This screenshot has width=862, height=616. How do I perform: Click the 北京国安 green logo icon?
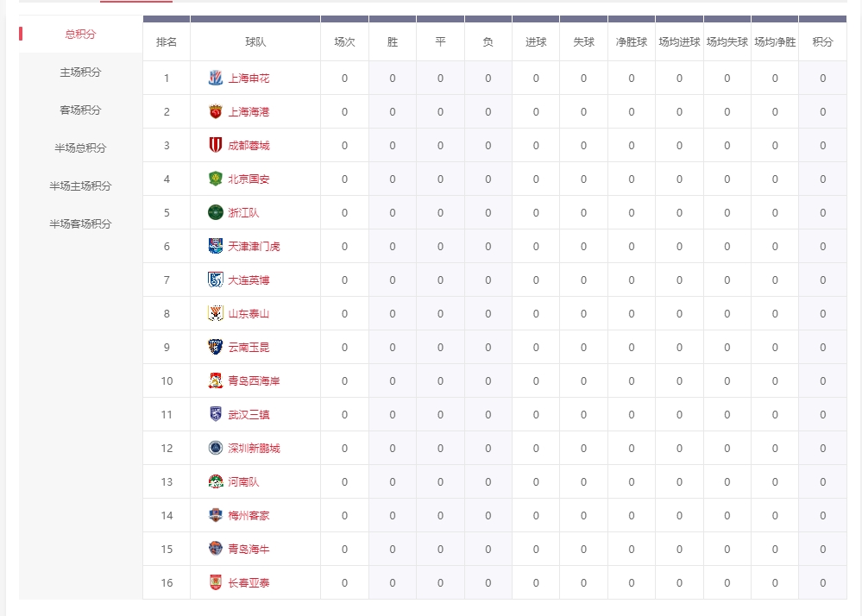coord(215,179)
